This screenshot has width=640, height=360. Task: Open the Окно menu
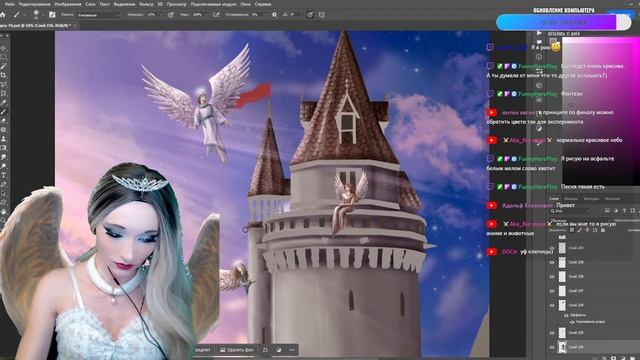pyautogui.click(x=246, y=4)
